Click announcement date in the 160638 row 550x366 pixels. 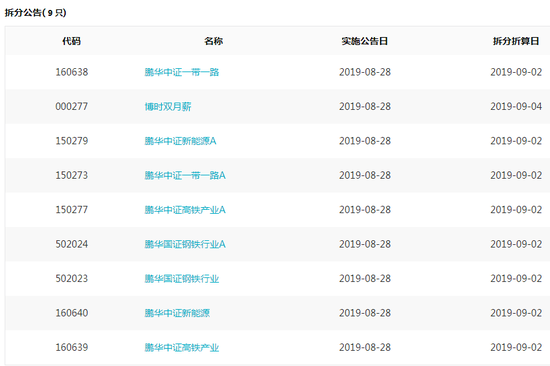point(365,72)
